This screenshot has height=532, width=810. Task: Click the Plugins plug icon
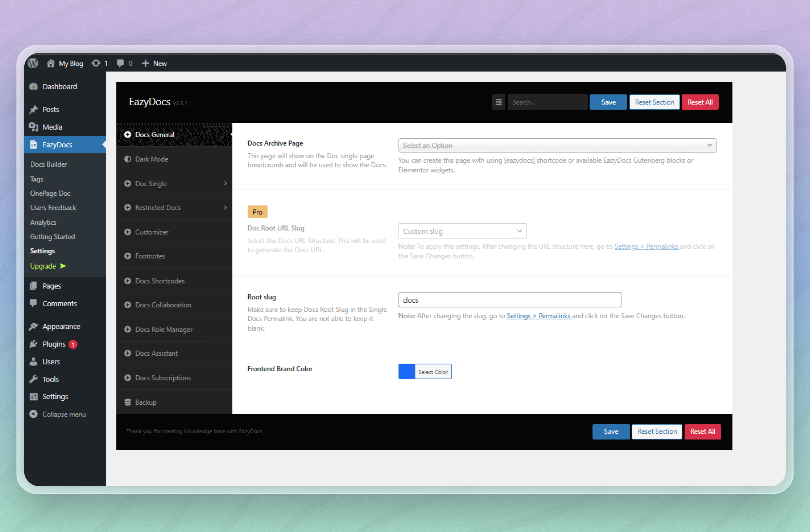34,344
